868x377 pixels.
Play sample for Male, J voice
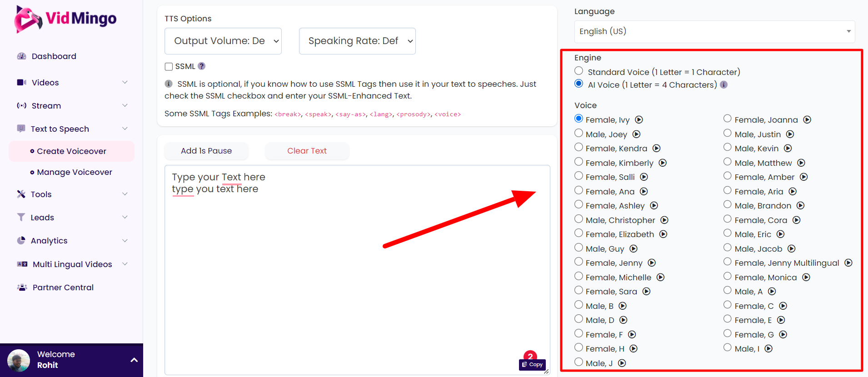tap(623, 363)
